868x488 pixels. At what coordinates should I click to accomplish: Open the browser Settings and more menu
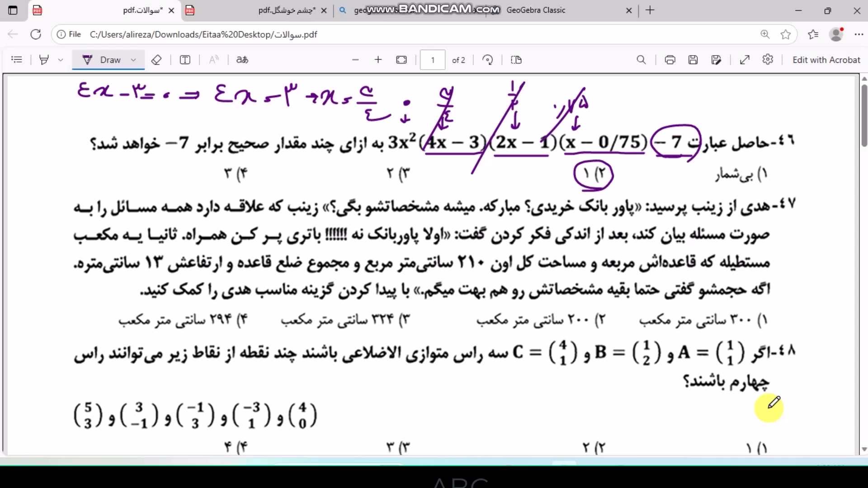[859, 34]
